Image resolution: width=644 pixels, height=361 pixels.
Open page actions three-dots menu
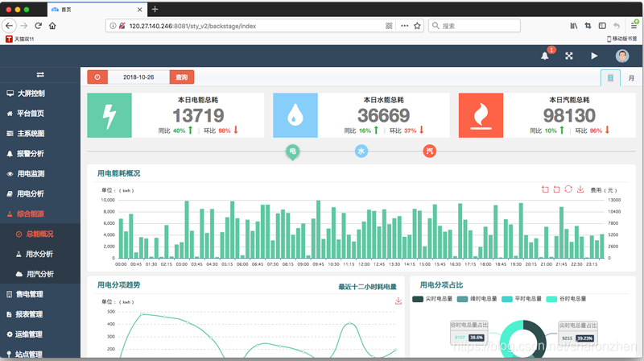[x=405, y=26]
